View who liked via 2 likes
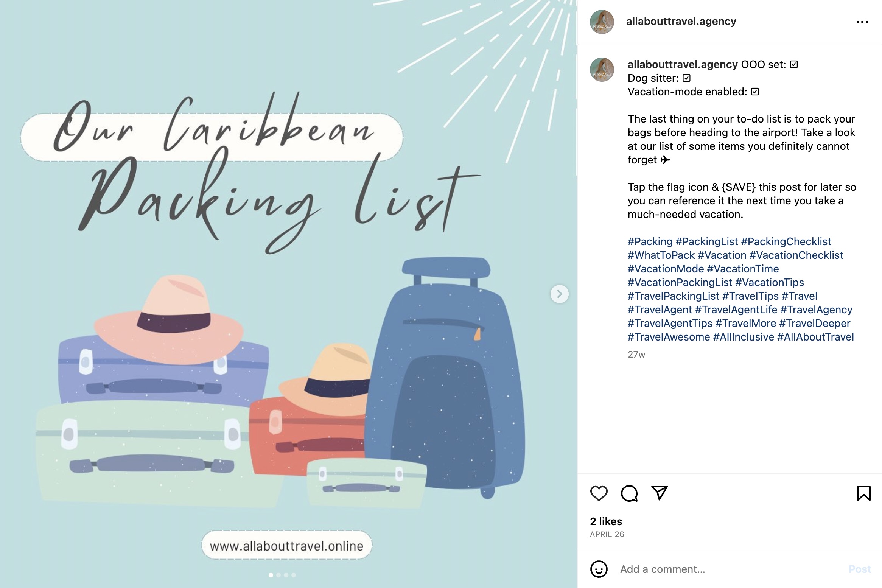 click(x=606, y=521)
